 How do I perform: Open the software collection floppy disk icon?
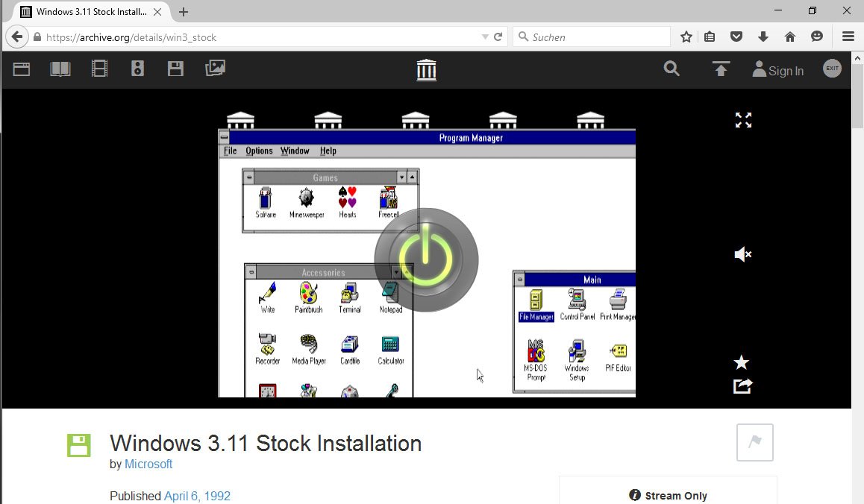(x=175, y=68)
